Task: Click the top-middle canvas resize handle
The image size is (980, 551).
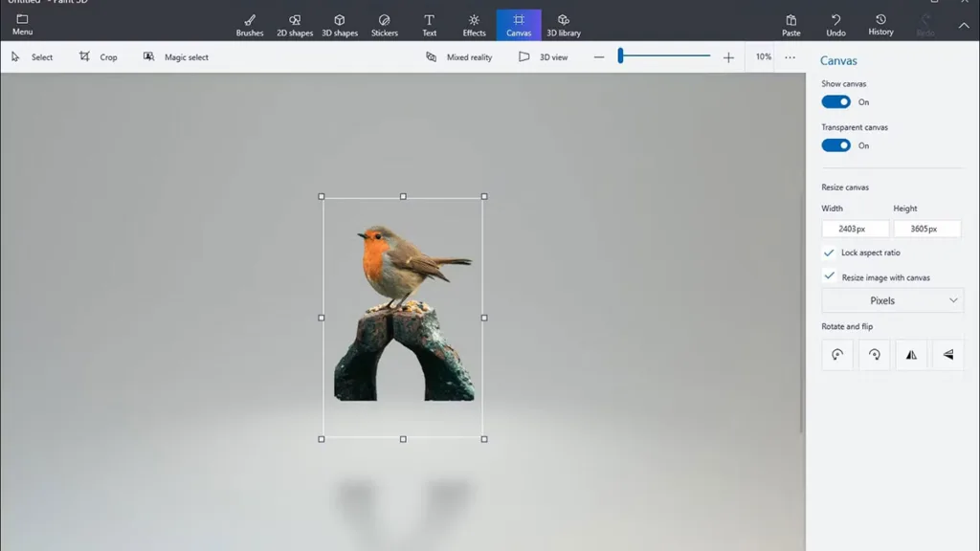Action: point(403,196)
